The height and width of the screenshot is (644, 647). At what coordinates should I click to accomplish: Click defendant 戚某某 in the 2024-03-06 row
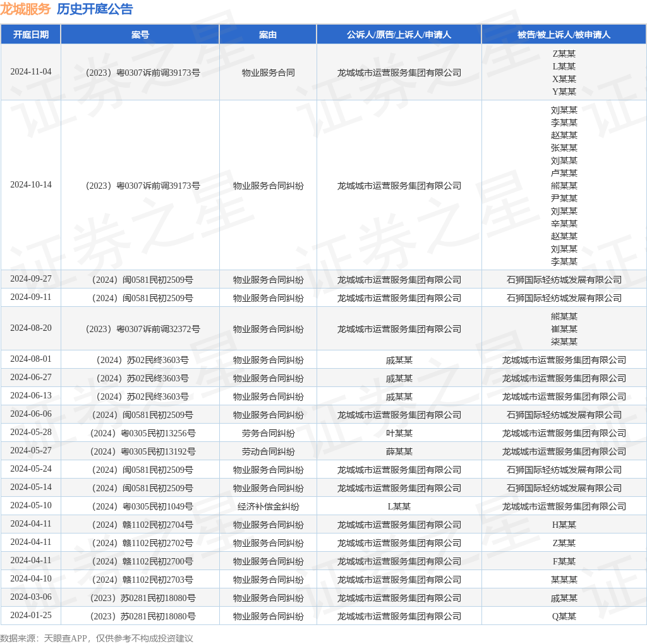click(564, 599)
